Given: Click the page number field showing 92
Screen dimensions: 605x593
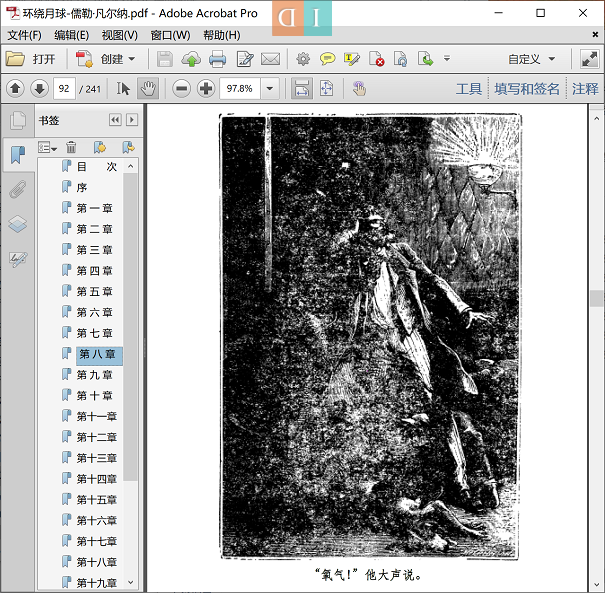Looking at the screenshot, I should [x=64, y=88].
